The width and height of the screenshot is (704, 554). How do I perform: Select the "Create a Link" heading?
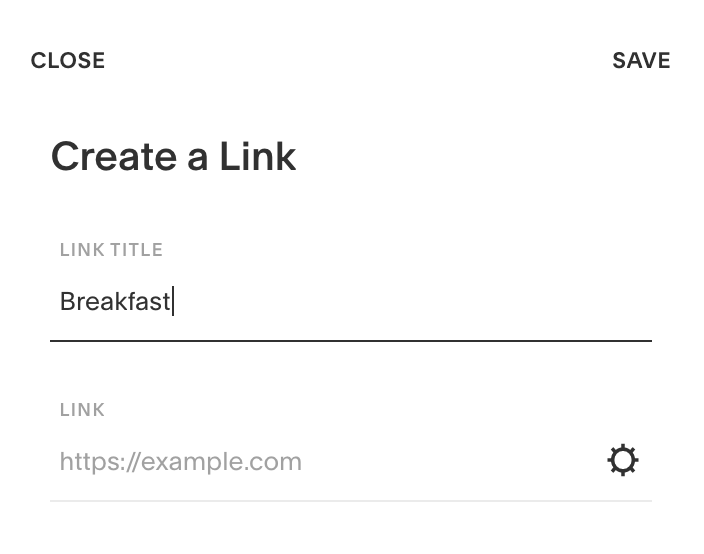[x=173, y=156]
